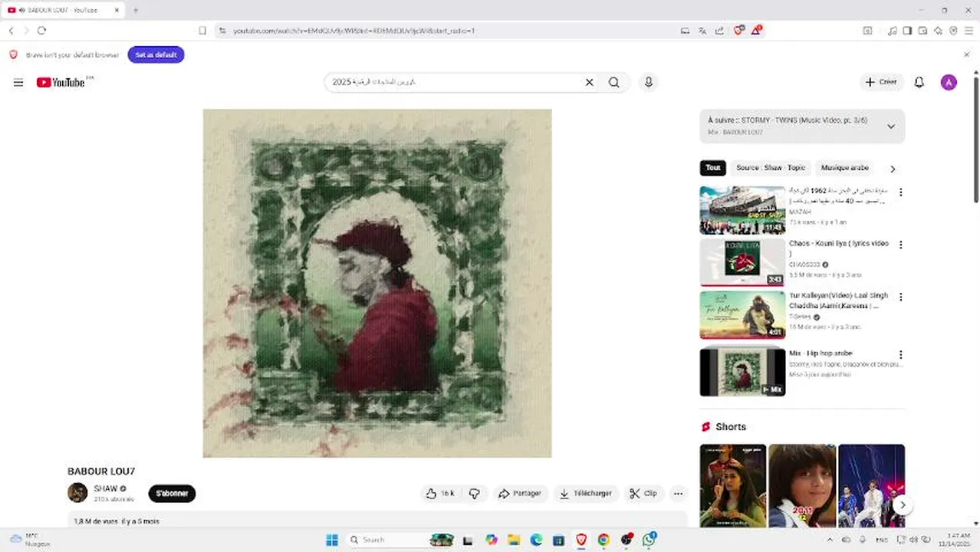Toggle the Brave sidebar panel icon
This screenshot has width=980, height=552.
907,31
